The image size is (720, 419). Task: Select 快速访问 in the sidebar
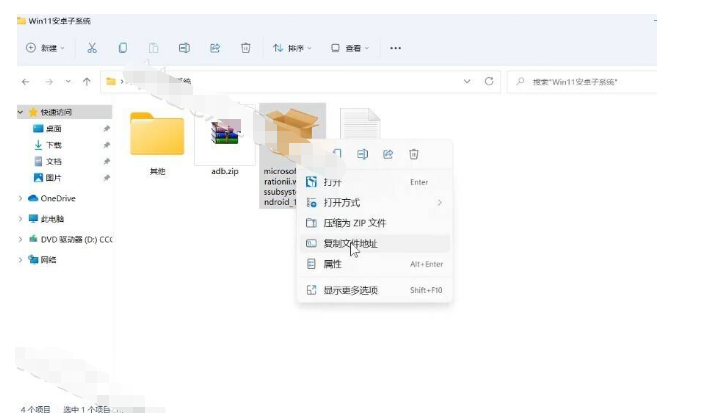[56, 112]
